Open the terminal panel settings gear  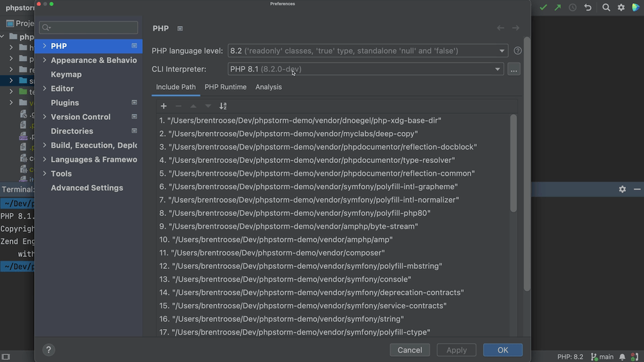pyautogui.click(x=623, y=189)
